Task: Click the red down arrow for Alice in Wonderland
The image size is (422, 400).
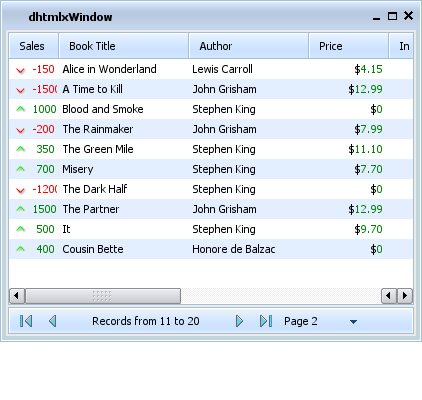Action: [x=21, y=70]
